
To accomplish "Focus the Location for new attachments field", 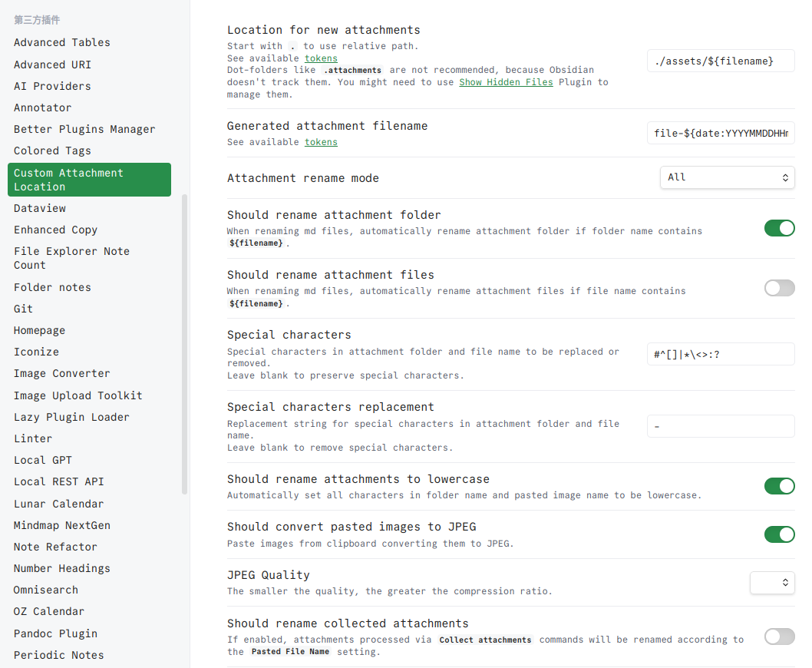I will click(721, 61).
